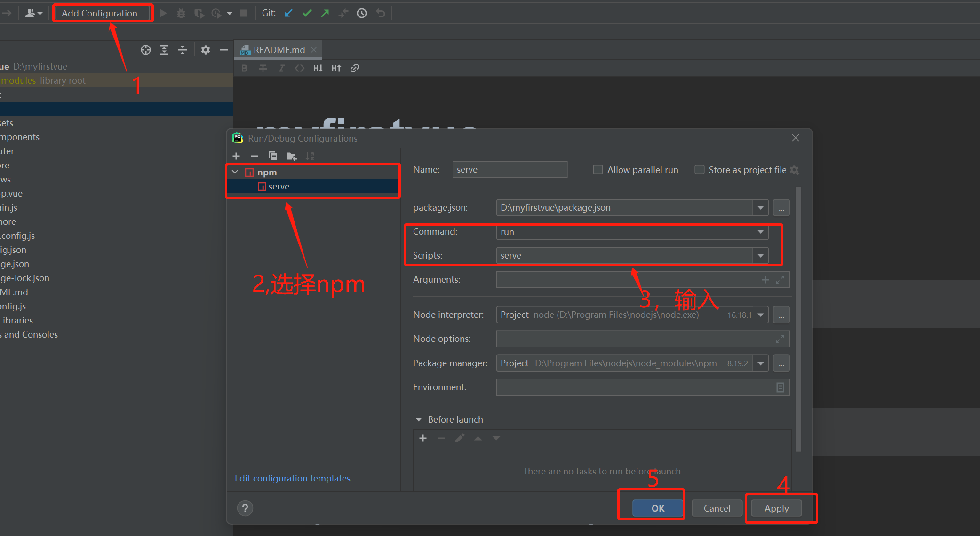Open Package manager dropdown arrow
The width and height of the screenshot is (980, 536).
click(x=761, y=363)
